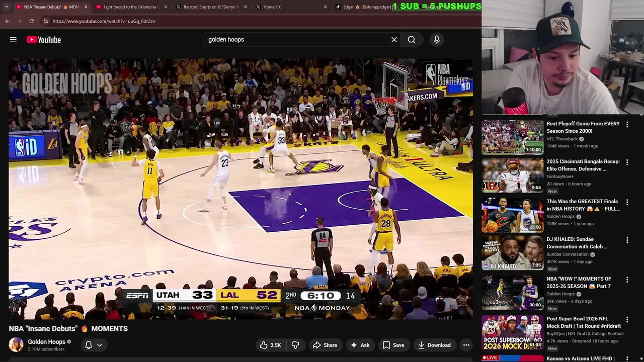Close the Home / X tab
644x362 pixels.
pos(325,7)
